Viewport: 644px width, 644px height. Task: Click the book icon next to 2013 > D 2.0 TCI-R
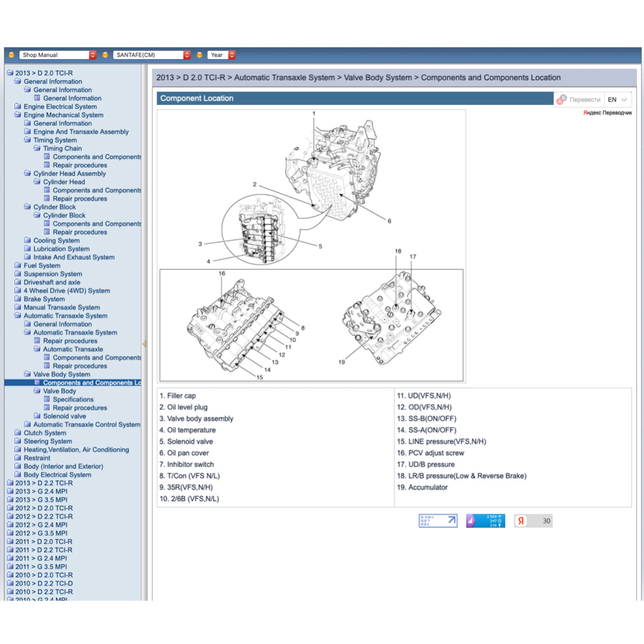click(9, 73)
